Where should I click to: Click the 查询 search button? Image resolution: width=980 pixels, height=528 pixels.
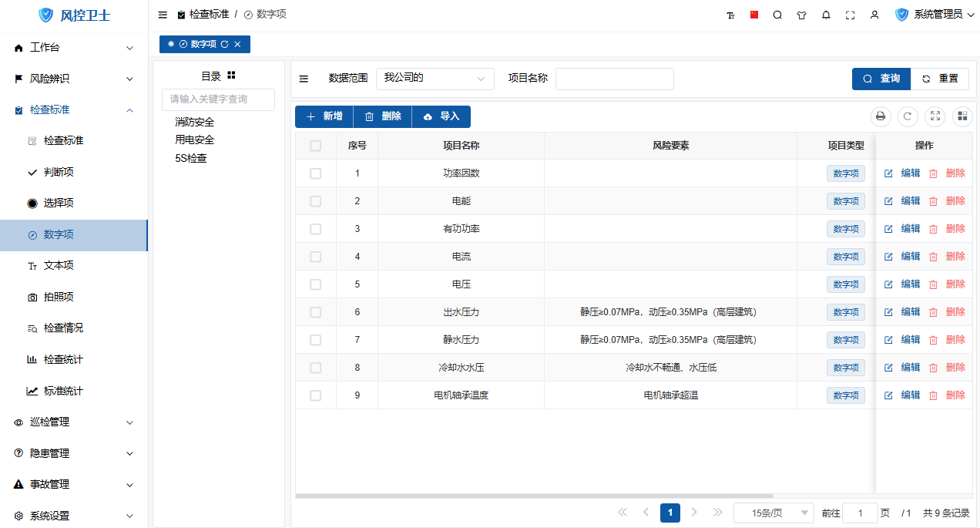click(881, 79)
